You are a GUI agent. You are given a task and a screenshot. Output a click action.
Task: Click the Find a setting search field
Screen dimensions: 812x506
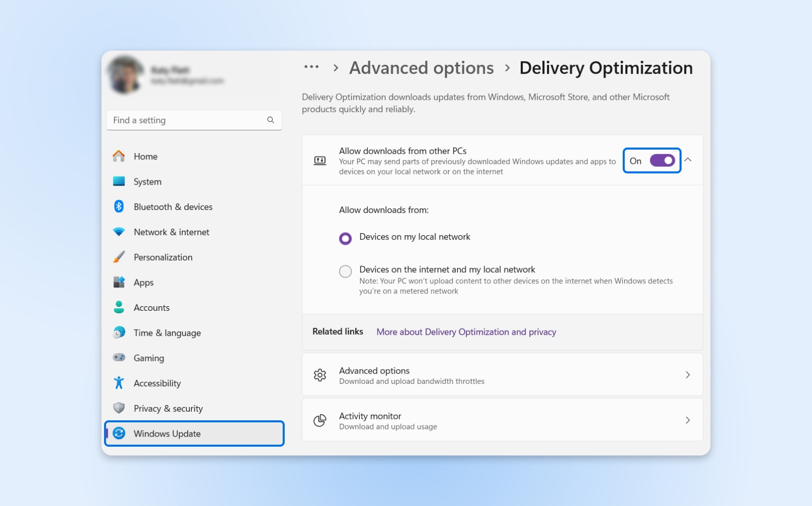[x=194, y=120]
